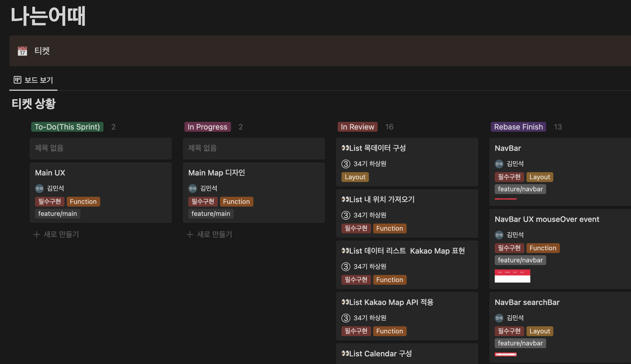Click eyes emoji on List 목데이터 구성
The height and width of the screenshot is (364, 631).
click(345, 148)
